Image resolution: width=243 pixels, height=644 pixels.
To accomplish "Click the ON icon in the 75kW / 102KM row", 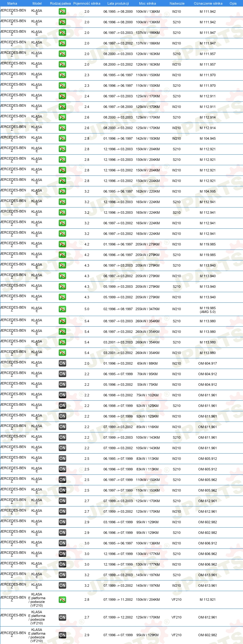I will coord(62,395).
